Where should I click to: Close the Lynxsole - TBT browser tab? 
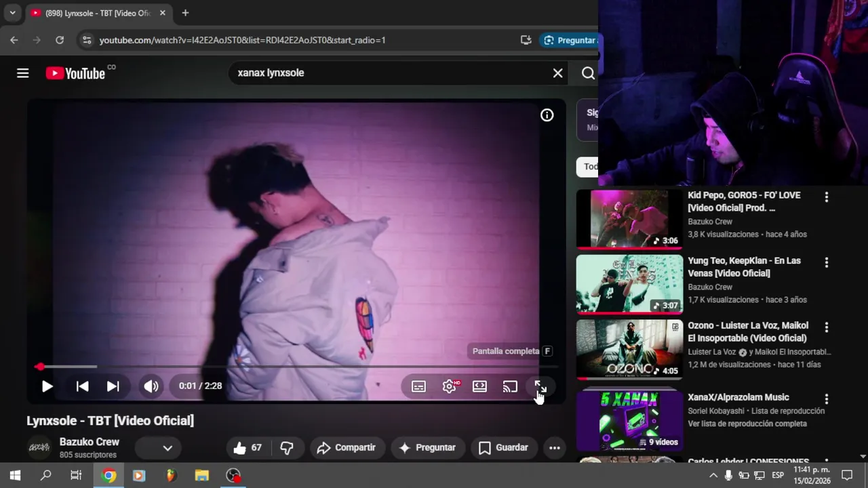point(163,13)
